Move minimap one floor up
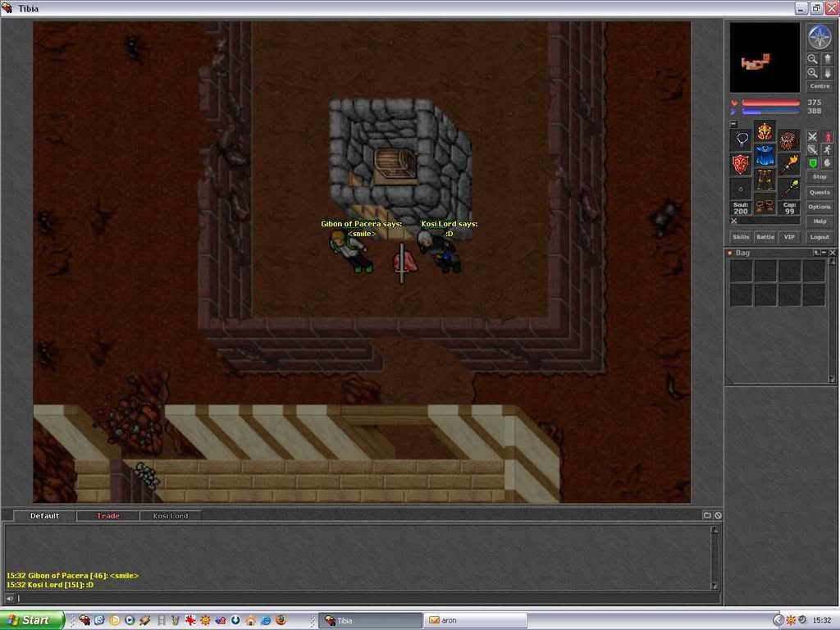Image resolution: width=840 pixels, height=630 pixels. (827, 59)
